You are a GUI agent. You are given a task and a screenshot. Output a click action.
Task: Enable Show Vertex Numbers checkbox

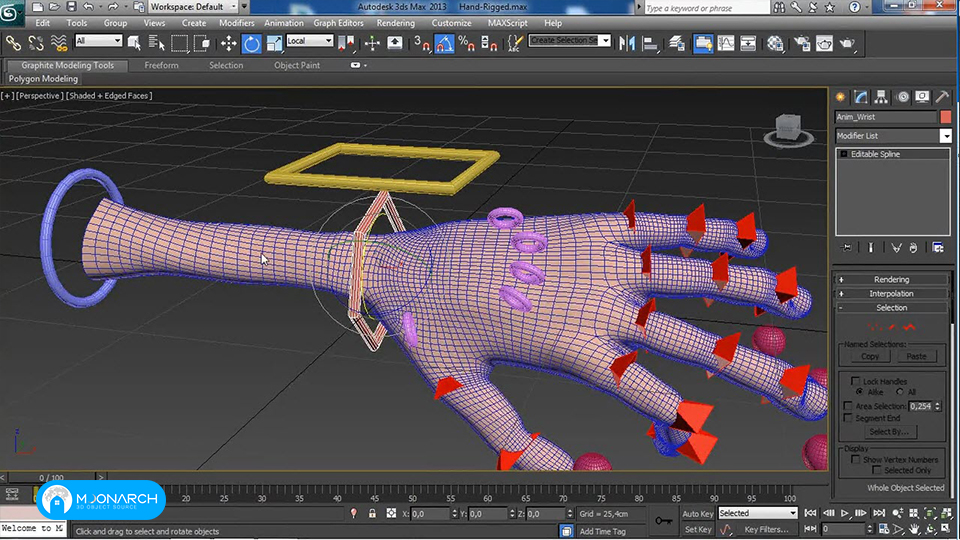click(855, 459)
